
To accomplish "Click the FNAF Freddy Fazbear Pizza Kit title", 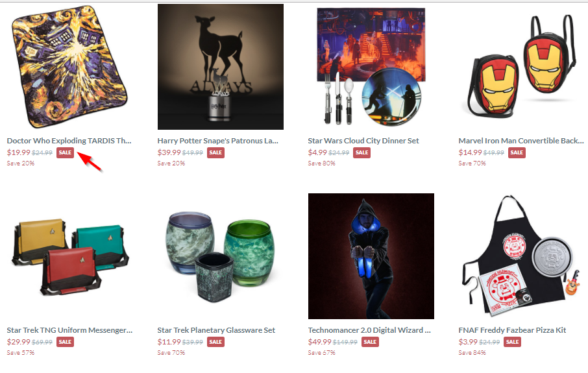I will (512, 330).
